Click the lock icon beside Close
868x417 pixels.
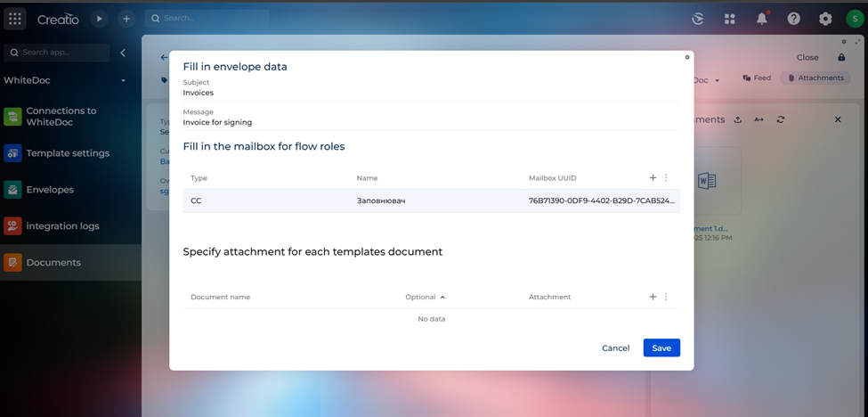841,58
